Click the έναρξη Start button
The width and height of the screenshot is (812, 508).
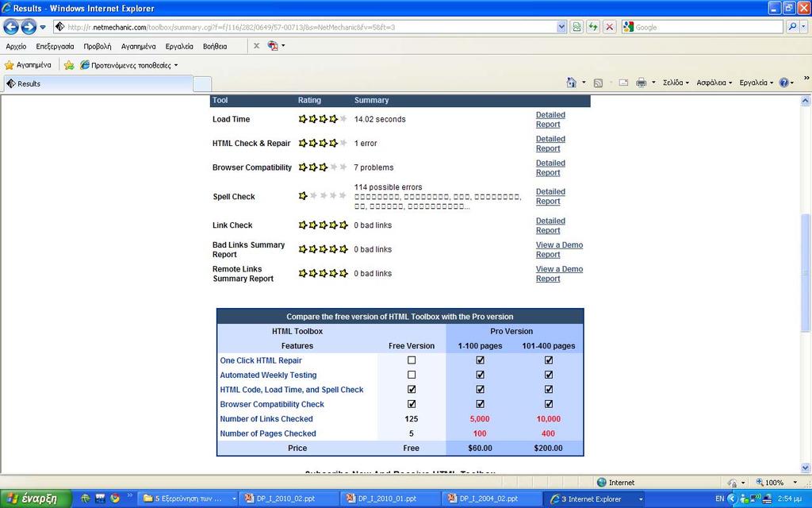(x=35, y=498)
